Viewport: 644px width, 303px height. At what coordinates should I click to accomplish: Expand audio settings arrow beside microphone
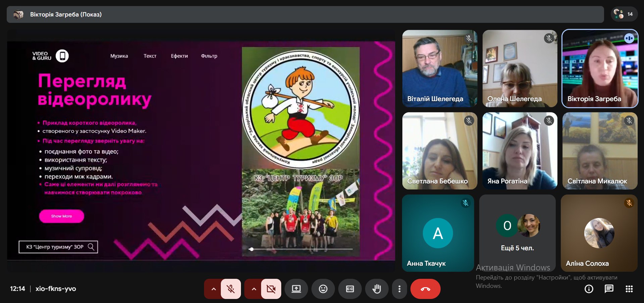click(213, 289)
